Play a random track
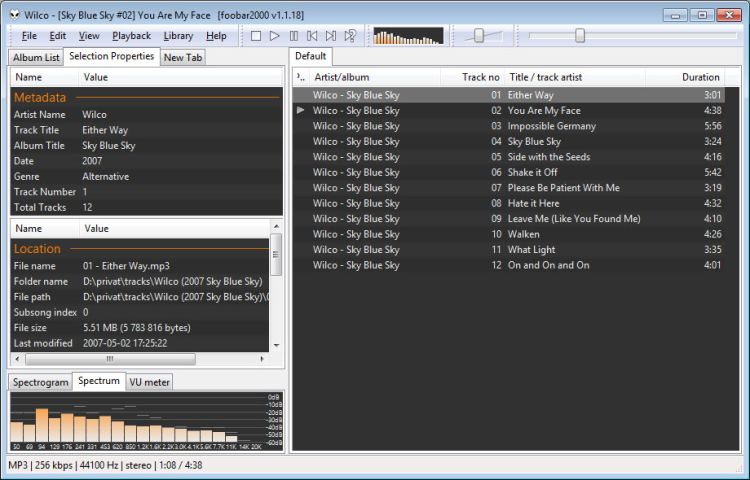The image size is (750, 480). point(350,36)
